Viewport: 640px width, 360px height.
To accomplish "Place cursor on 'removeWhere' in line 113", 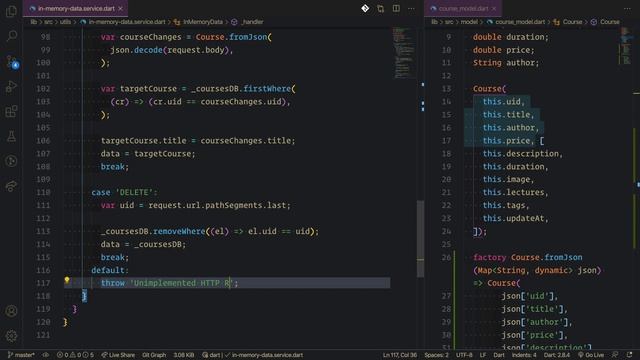I will [179, 231].
